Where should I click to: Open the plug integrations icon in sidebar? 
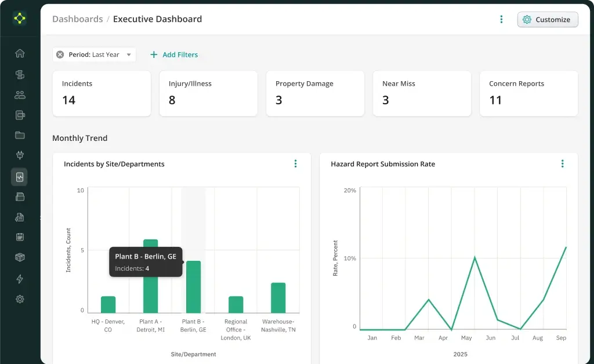click(x=20, y=155)
